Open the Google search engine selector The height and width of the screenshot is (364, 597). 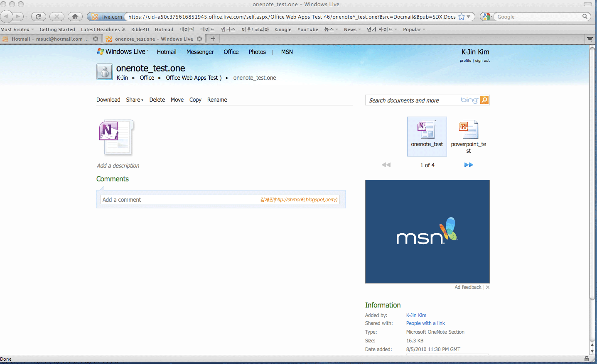click(487, 17)
